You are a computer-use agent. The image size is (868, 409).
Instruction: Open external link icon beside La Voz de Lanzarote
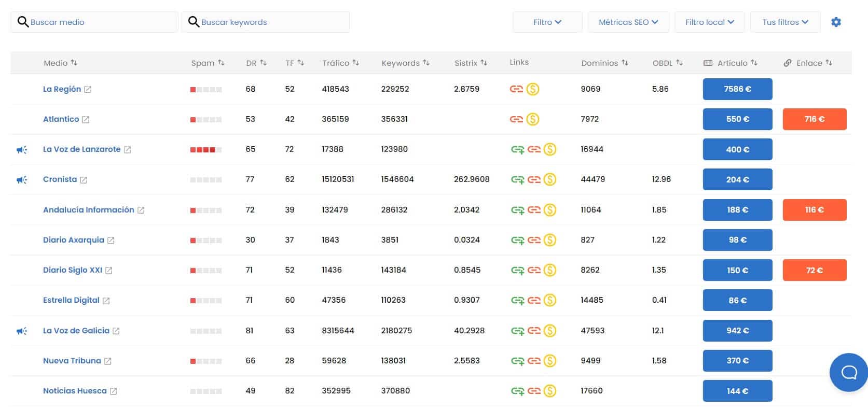pos(127,149)
